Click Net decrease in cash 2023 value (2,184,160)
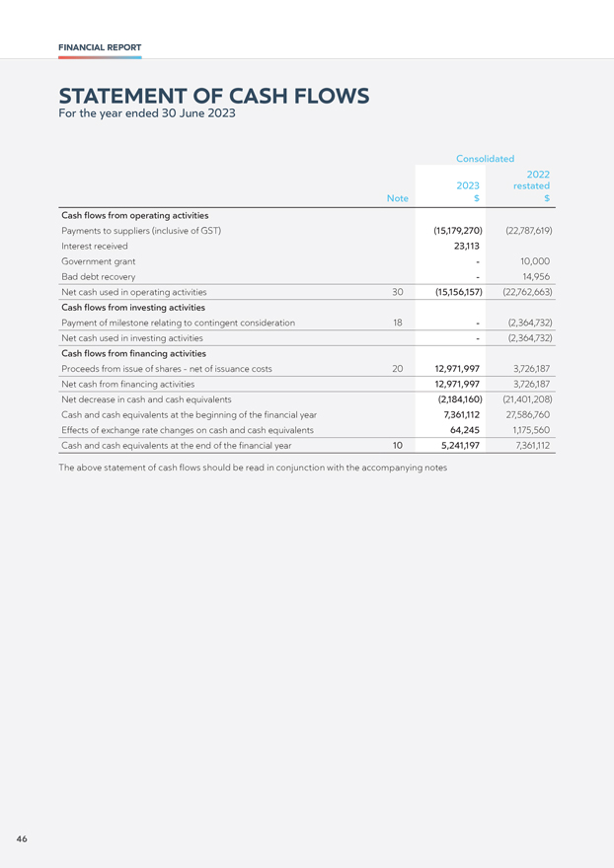 coord(460,399)
